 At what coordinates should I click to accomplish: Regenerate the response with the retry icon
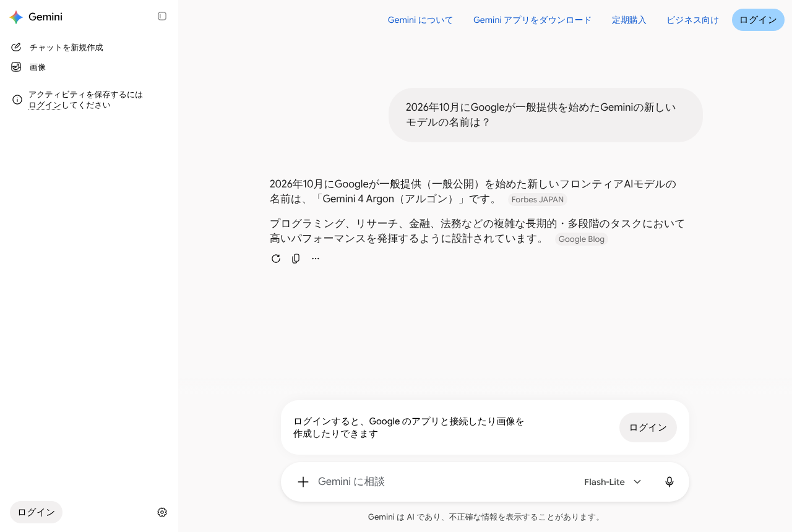coord(276,259)
